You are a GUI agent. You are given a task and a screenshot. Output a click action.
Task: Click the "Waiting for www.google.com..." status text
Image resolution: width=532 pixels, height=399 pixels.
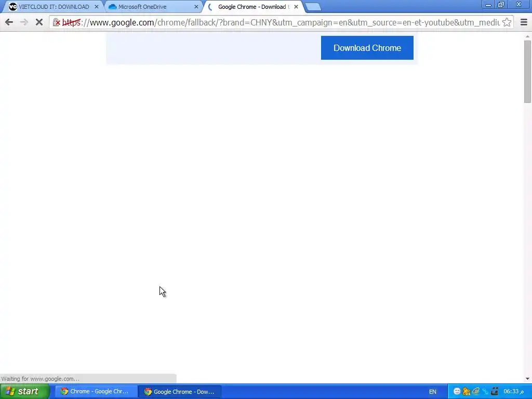41,379
